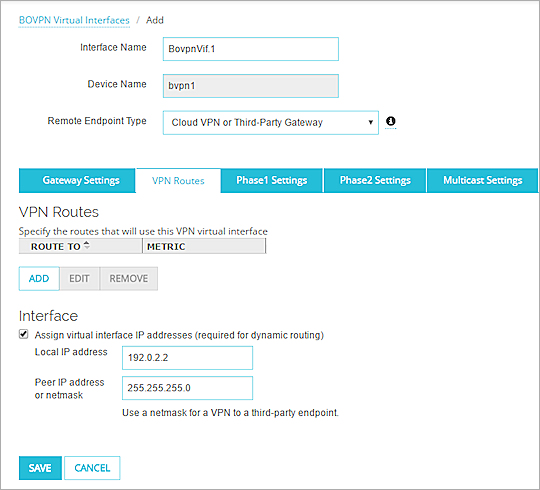Click the 'Add' breadcrumb text
The width and height of the screenshot is (540, 490).
coord(155,20)
